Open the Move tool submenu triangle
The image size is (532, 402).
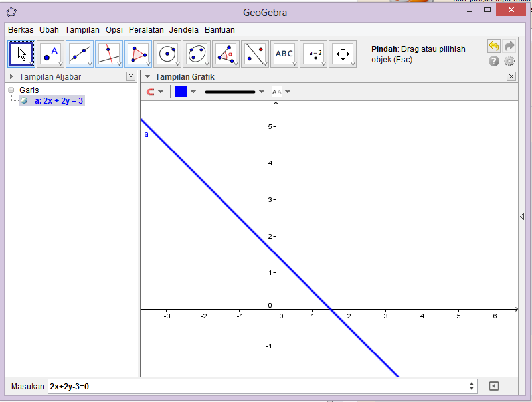point(32,64)
